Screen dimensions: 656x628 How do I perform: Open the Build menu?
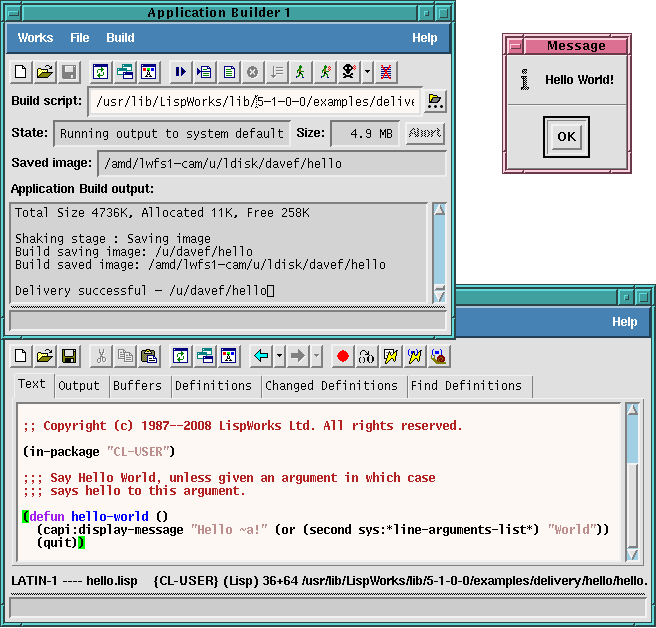click(120, 38)
